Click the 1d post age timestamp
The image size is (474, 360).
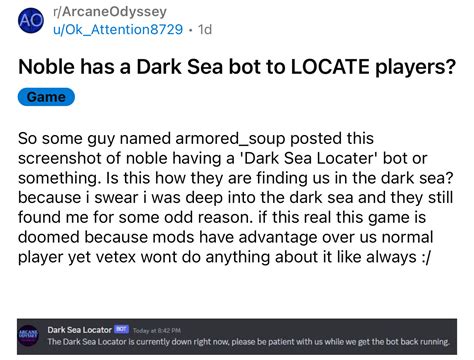pos(205,29)
